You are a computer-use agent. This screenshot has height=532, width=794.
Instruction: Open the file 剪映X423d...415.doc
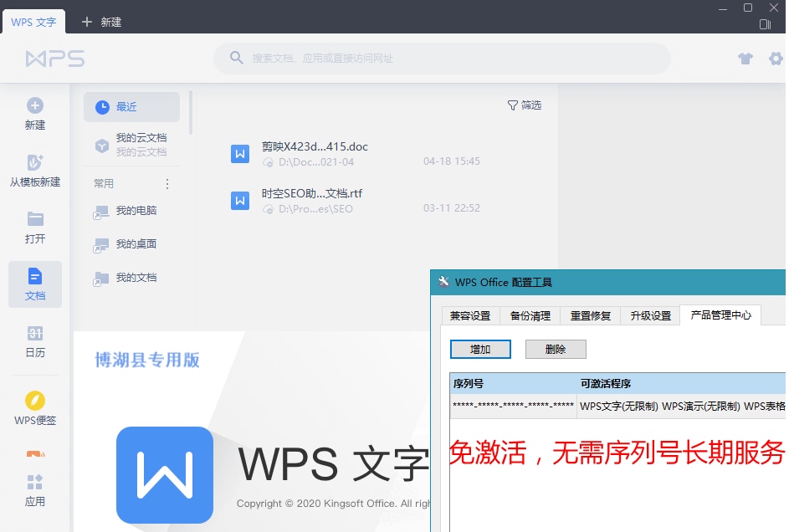click(x=315, y=146)
